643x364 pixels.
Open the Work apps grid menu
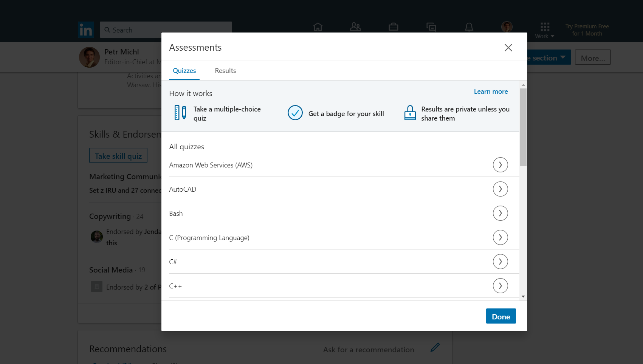click(x=545, y=30)
